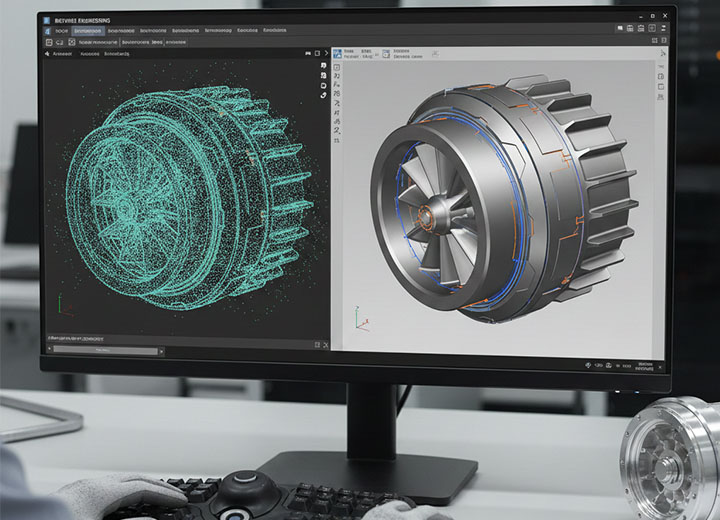Click the XYZ axis triad in the CAD viewport
Image resolution: width=720 pixels, height=520 pixels.
point(359,318)
